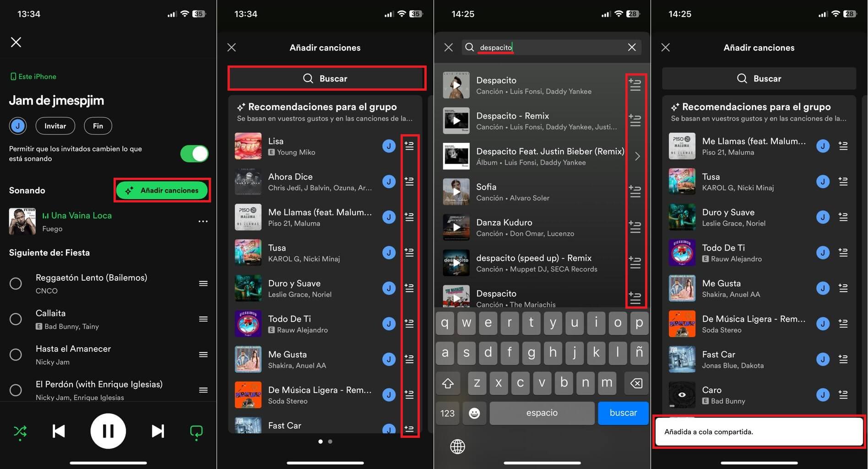Grab reorder handle of Reggaetón Lento row

[x=203, y=284]
